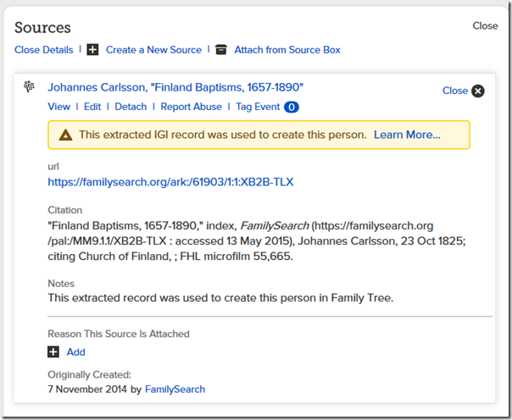Choose Report Abuse for this source
Viewport: 512px width, 420px height.
pyautogui.click(x=191, y=107)
